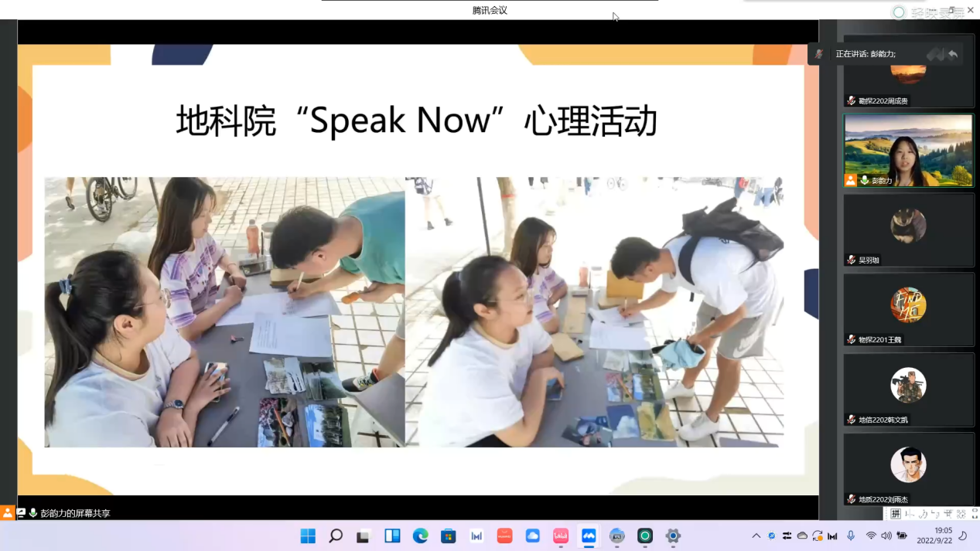Screen dimensions: 980x551
Task: Open taskbar Search magnifier
Action: point(336,536)
